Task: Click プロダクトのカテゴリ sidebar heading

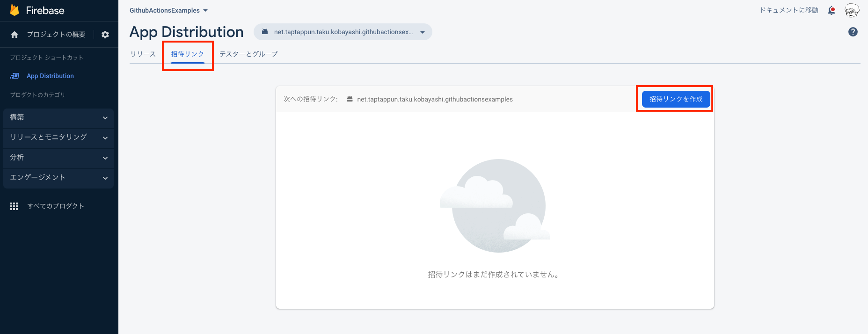Action: [x=37, y=95]
